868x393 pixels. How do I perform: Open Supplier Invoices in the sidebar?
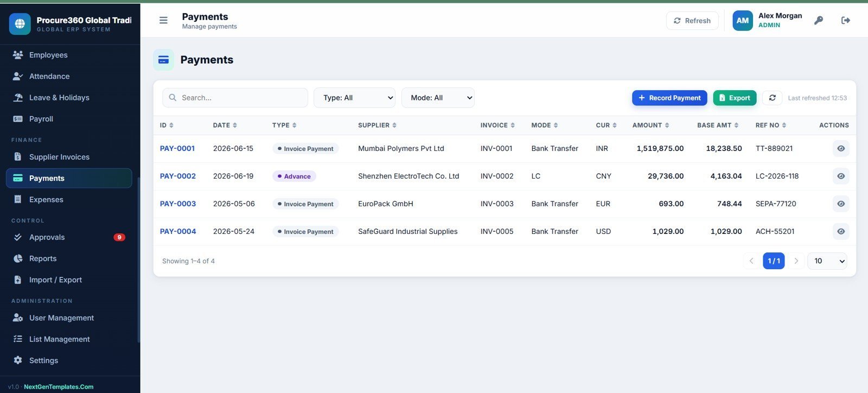pos(69,157)
